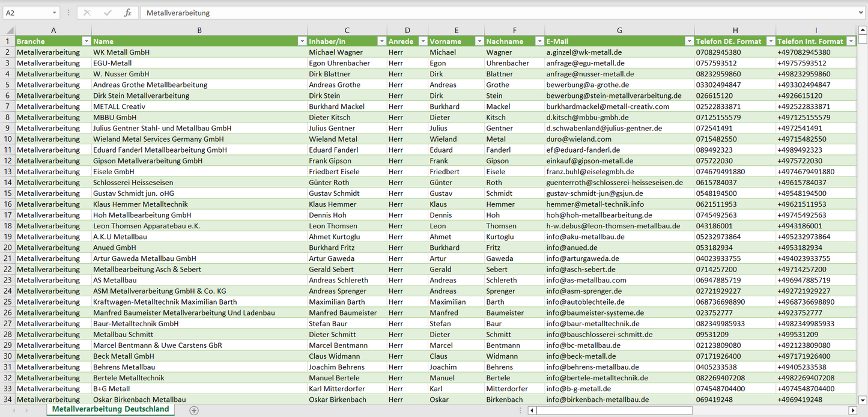
Task: Open the Anrede column filter dropdown
Action: click(422, 41)
